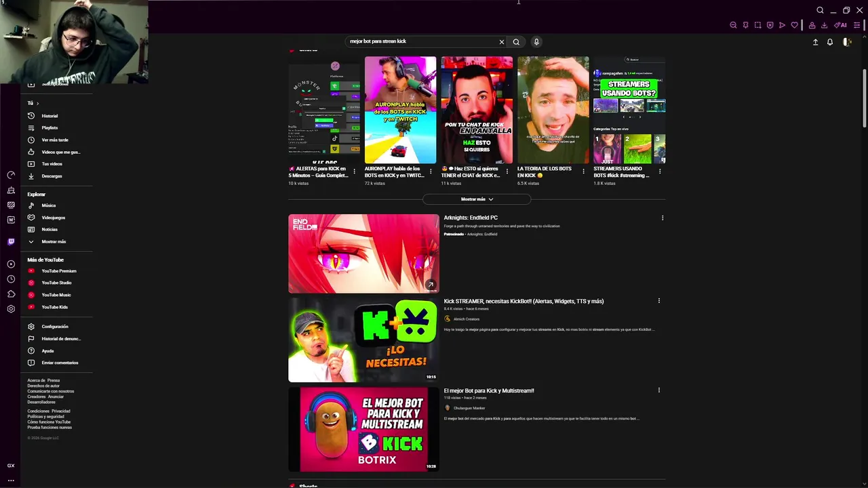868x488 pixels.
Task: Open options for AURONPLAY bots short
Action: point(431,171)
